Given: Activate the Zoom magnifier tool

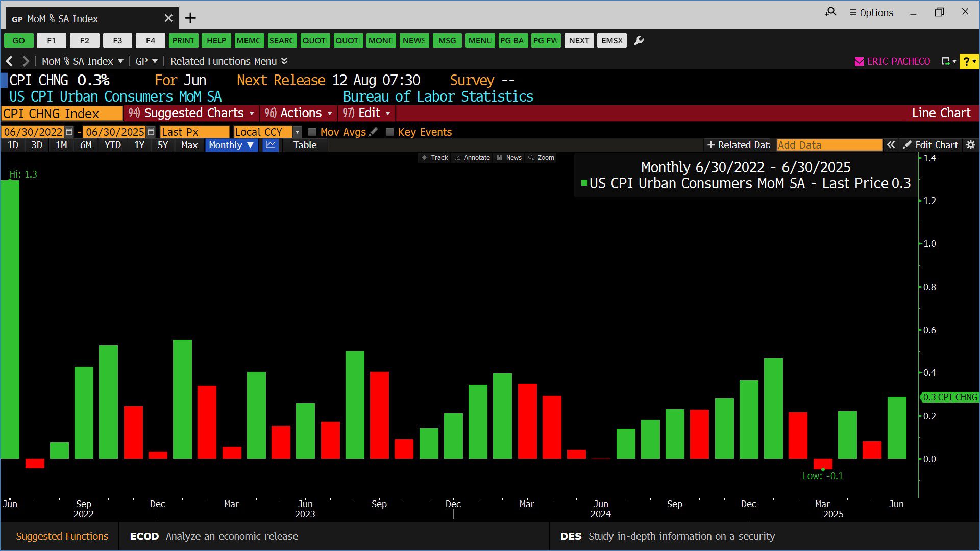Looking at the screenshot, I should pyautogui.click(x=542, y=157).
